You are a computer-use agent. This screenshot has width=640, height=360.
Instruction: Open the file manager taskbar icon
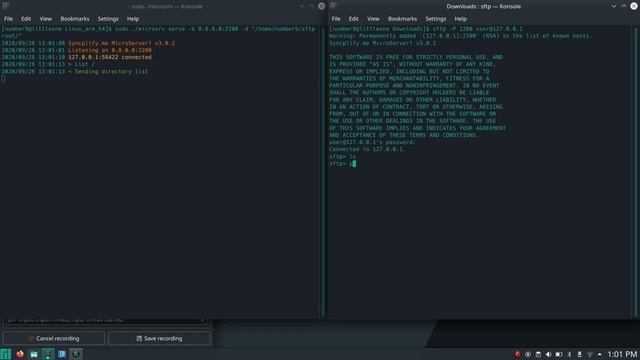[x=34, y=354]
